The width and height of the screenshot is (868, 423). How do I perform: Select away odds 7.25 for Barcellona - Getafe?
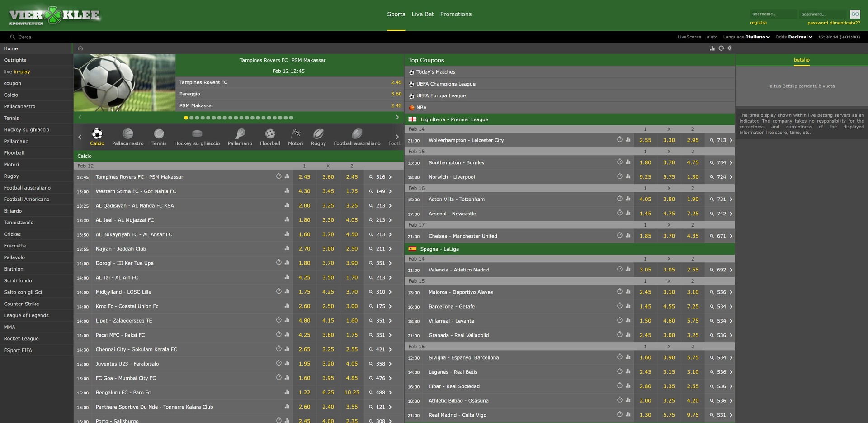(693, 307)
